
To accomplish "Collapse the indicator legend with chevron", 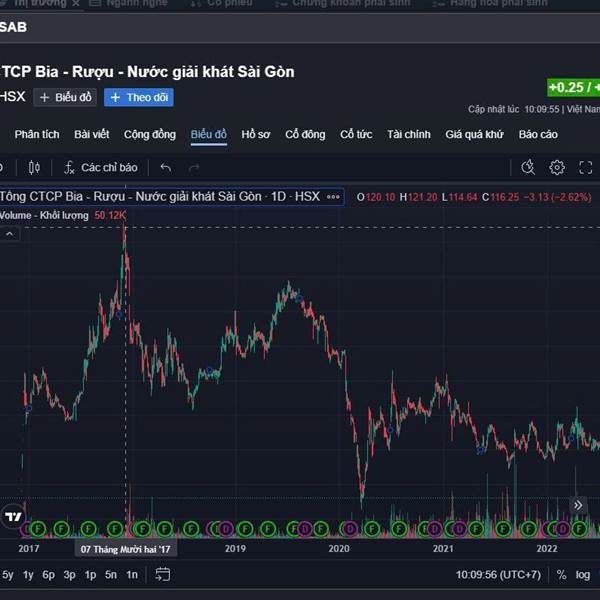I will point(10,234).
